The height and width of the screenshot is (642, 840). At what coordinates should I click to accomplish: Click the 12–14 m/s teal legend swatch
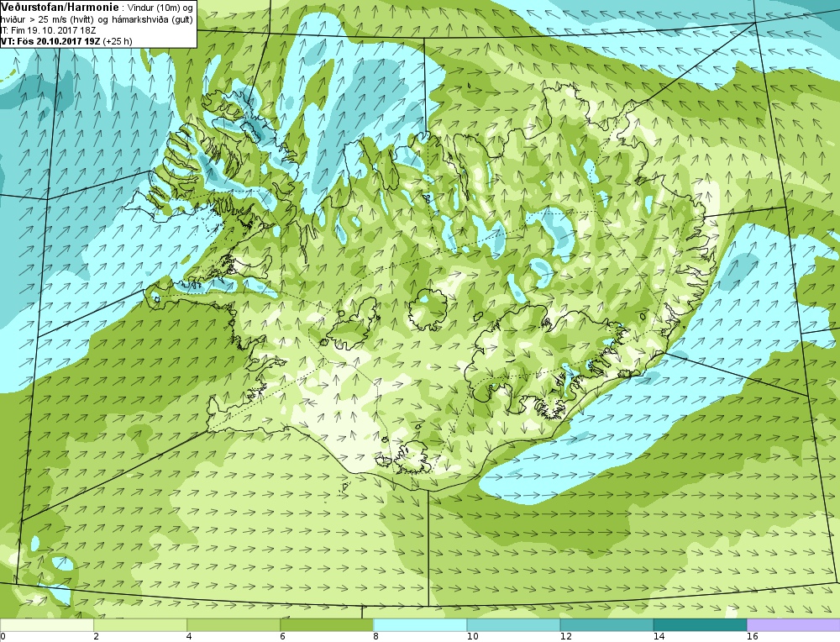pyautogui.click(x=606, y=625)
